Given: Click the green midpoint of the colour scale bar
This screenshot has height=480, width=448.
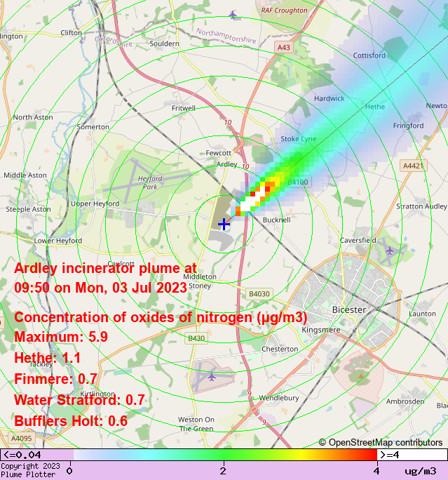Looking at the screenshot, I should coord(224,455).
